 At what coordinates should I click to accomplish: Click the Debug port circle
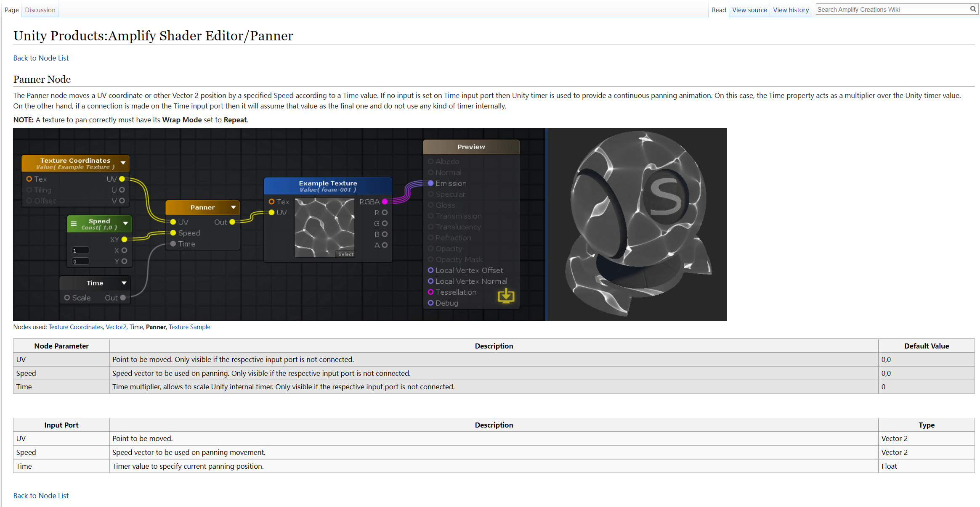click(x=430, y=303)
